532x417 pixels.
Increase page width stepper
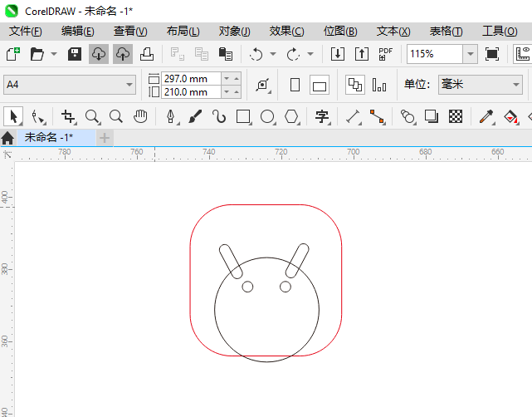pyautogui.click(x=237, y=79)
